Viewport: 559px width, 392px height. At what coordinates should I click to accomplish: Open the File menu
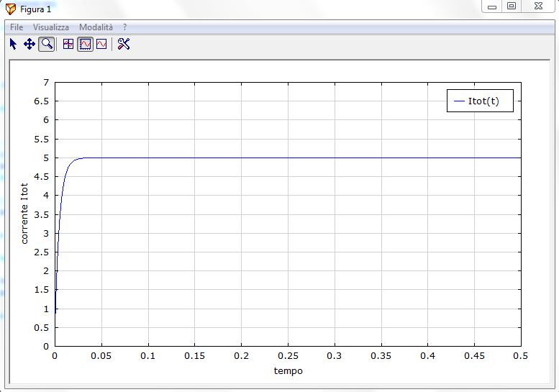click(x=17, y=27)
